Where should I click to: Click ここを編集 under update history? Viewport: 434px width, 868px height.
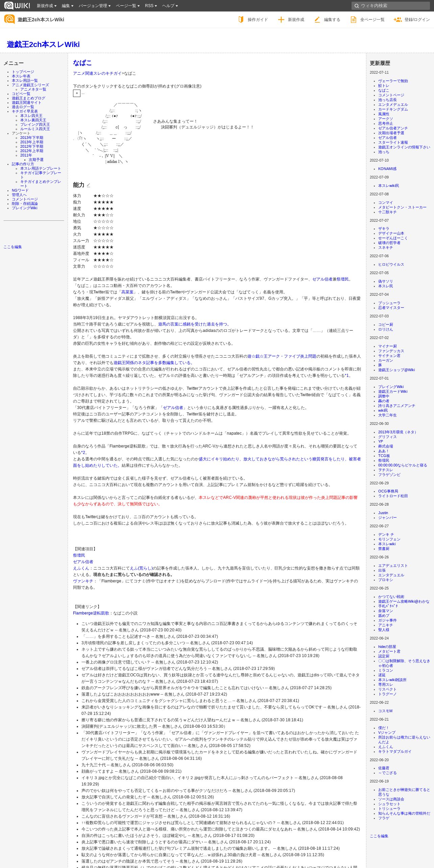[379, 836]
